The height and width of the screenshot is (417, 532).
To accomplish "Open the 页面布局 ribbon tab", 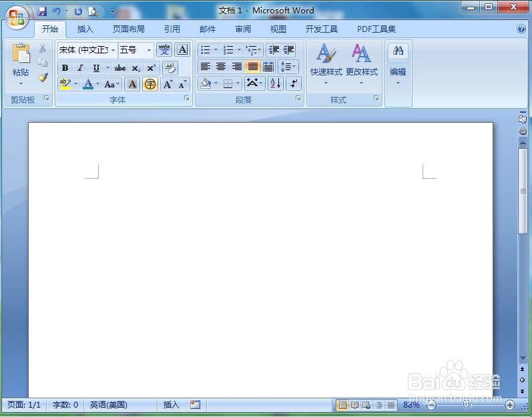I will (x=129, y=29).
